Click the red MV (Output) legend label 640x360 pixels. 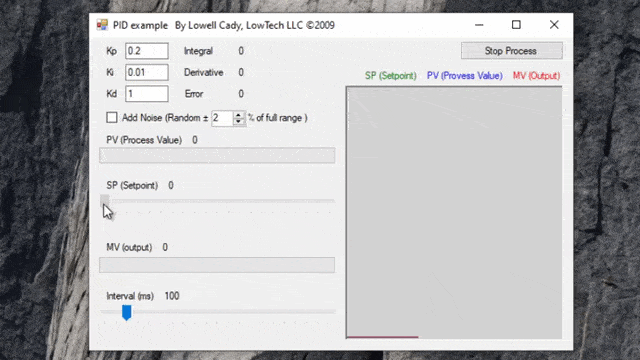536,76
